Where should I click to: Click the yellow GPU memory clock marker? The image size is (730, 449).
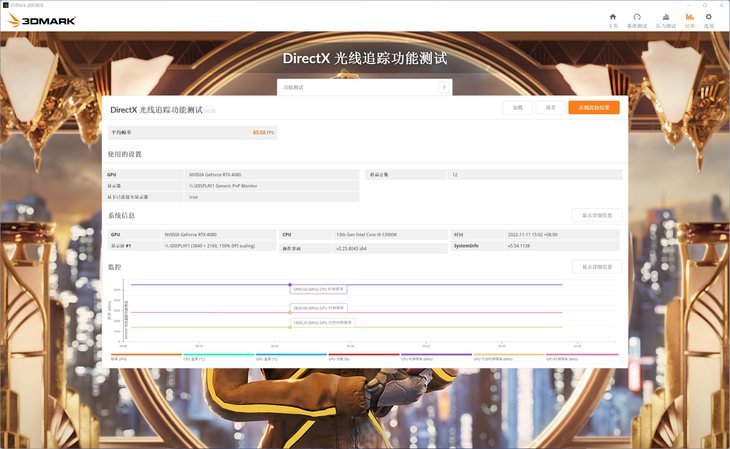290,327
